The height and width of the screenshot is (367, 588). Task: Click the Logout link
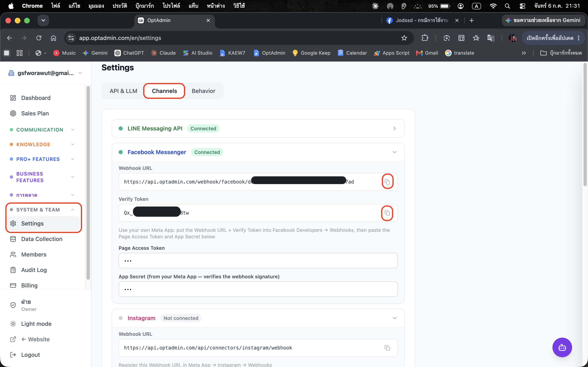tap(30, 355)
